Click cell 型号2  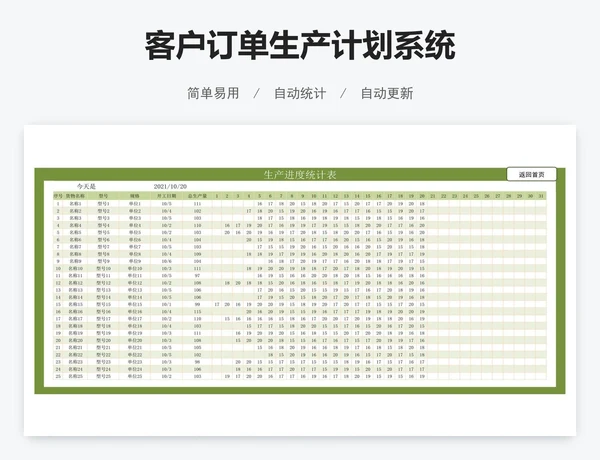click(x=103, y=211)
